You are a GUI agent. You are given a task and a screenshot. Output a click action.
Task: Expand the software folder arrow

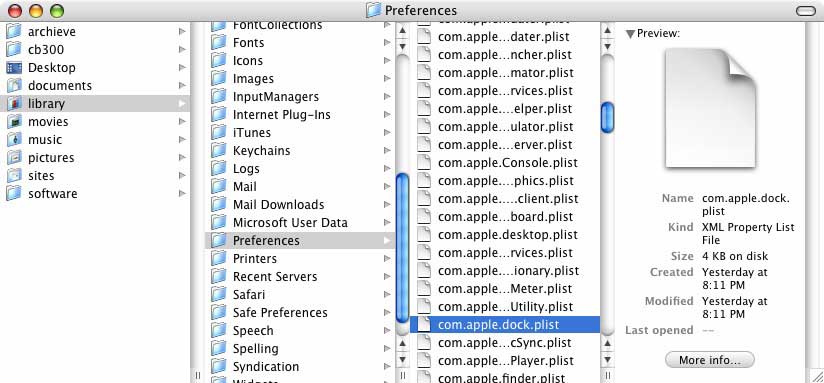click(x=182, y=193)
